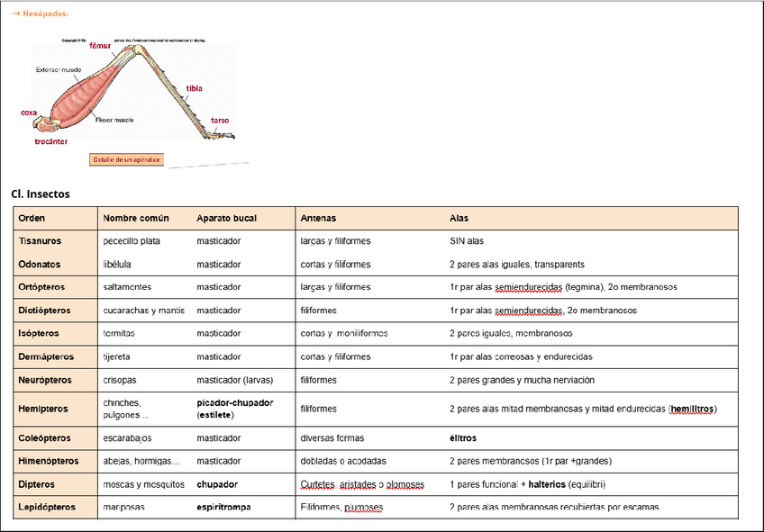Click 'recubiertas por escamas' wings description
Viewport: 764px width, 532px height.
554,507
